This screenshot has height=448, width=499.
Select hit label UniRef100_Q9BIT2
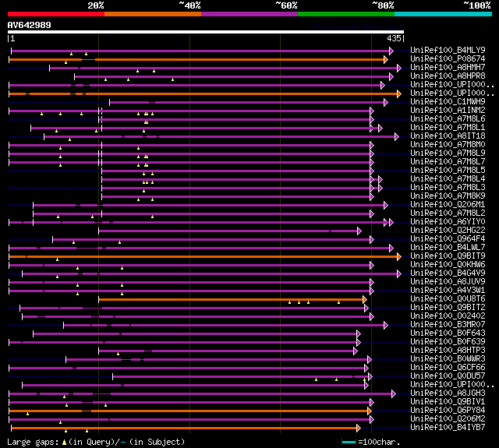pos(448,308)
